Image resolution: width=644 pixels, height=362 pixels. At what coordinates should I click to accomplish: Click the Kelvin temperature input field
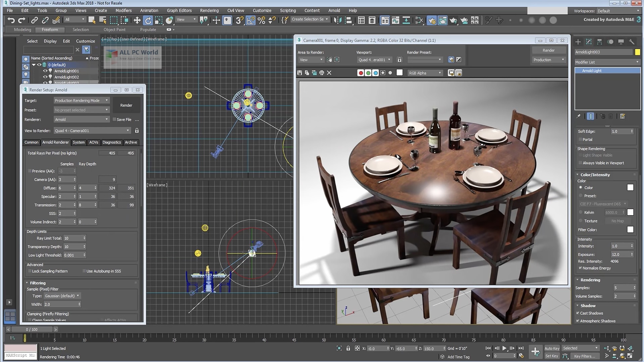[614, 212]
